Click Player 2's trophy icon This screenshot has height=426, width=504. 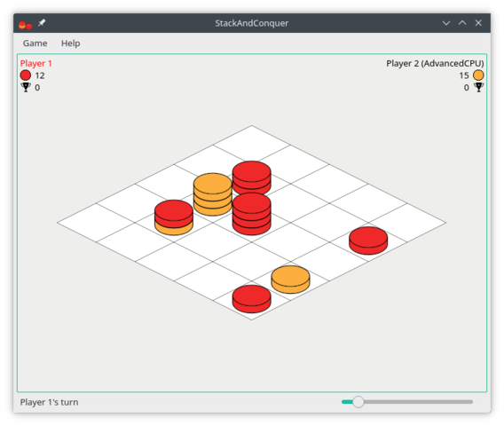478,87
